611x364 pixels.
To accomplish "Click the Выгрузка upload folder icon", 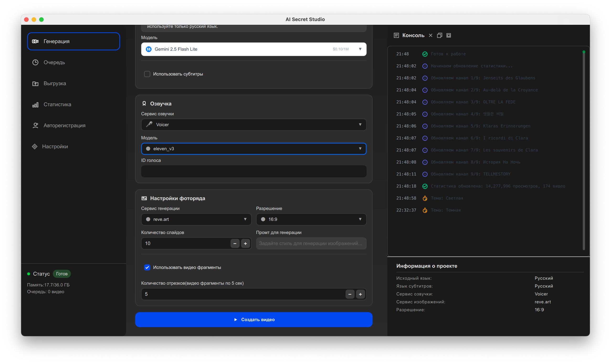I will tap(35, 84).
